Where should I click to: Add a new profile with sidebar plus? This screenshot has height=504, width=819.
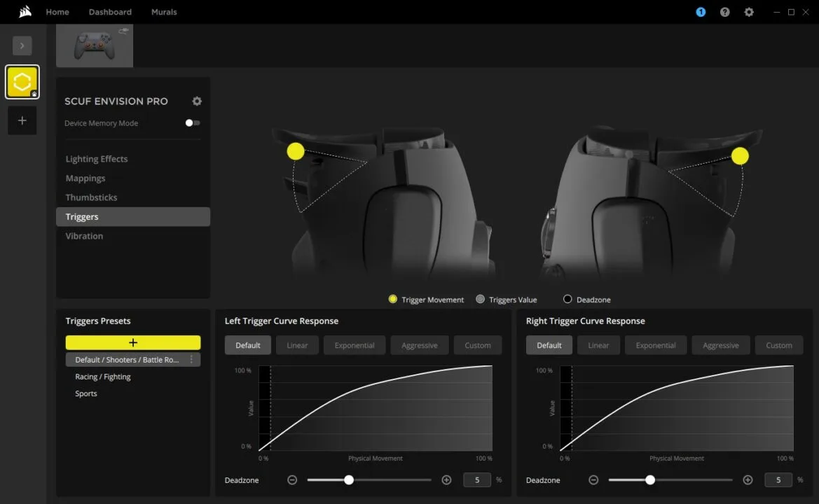point(22,120)
